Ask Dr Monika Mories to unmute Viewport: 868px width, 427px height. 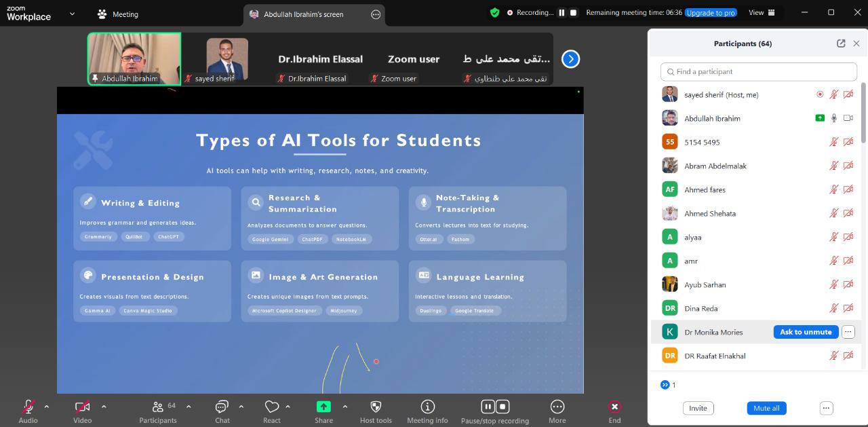pyautogui.click(x=806, y=332)
